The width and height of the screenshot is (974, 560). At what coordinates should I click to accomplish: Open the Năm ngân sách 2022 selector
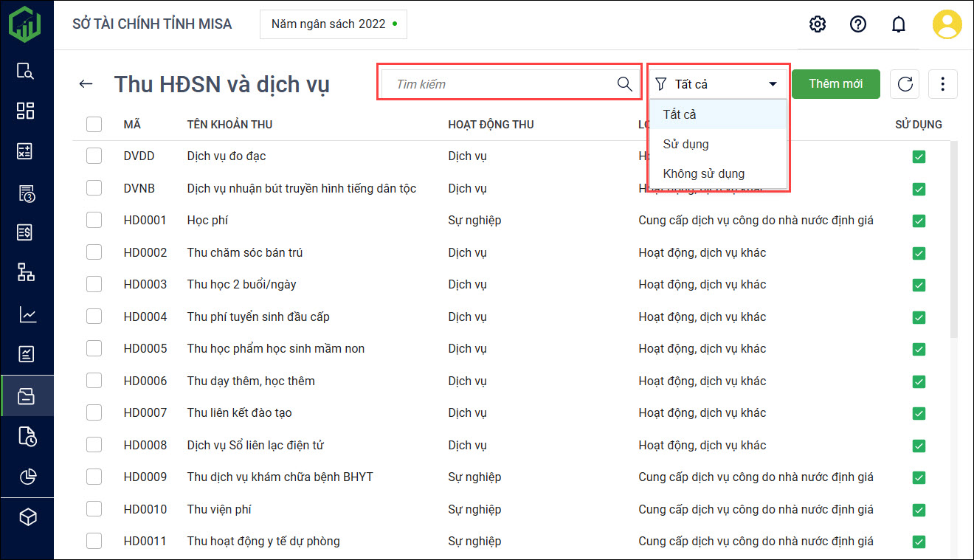(x=334, y=24)
